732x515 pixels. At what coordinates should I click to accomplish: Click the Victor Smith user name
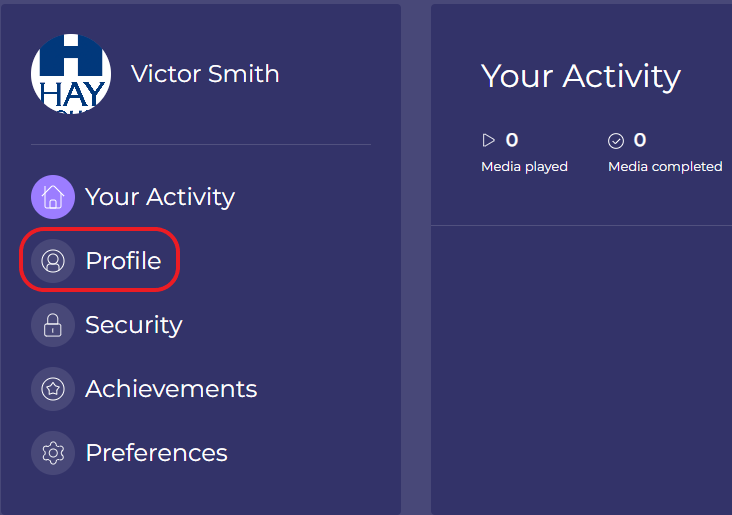[205, 74]
